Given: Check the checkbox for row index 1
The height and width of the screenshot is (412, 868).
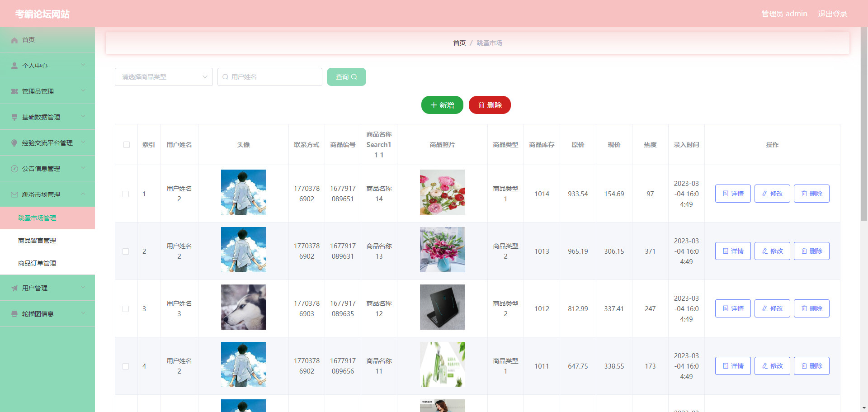Looking at the screenshot, I should (x=126, y=194).
